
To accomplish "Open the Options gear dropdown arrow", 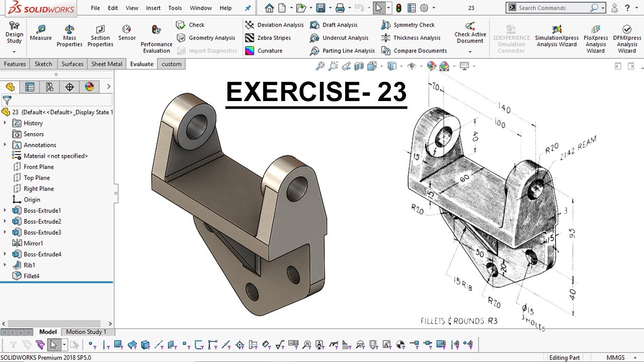I will (x=434, y=8).
